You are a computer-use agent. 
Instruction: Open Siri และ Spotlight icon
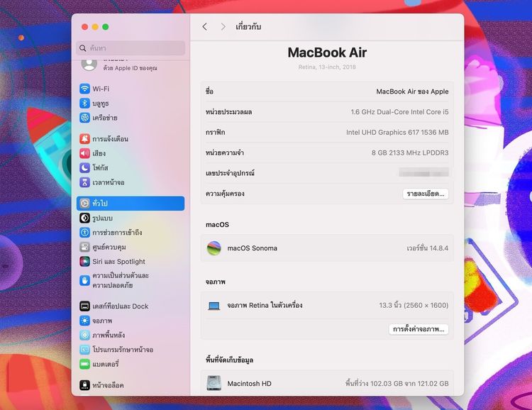(x=84, y=261)
